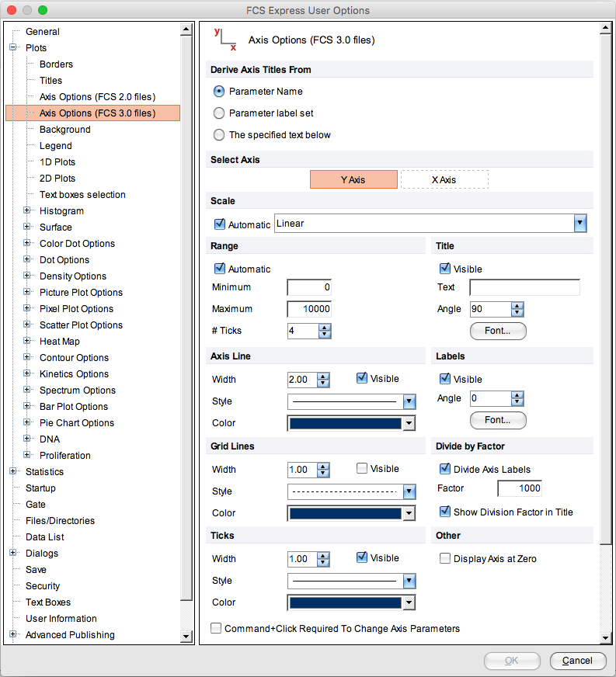
Task: Click the XY axis icon in header
Action: coord(224,40)
